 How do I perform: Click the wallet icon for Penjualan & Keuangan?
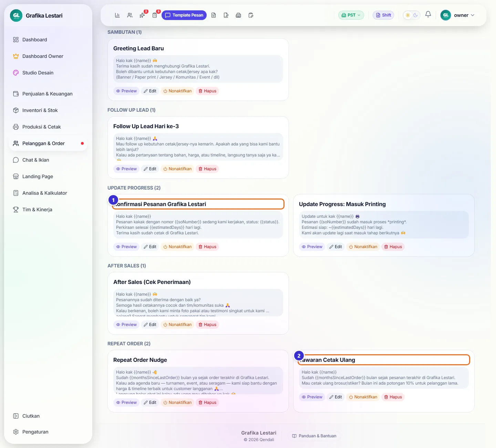coord(16,94)
